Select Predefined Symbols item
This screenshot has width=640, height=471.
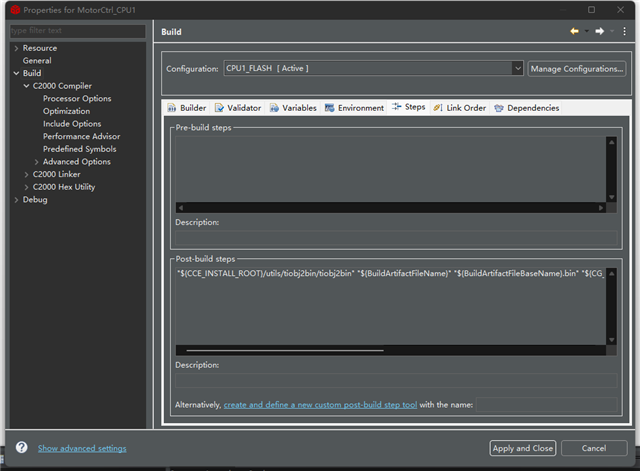[80, 149]
